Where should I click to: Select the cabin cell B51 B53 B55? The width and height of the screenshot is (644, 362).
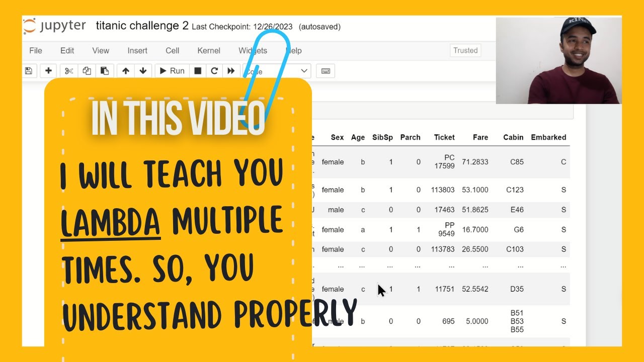tap(517, 321)
